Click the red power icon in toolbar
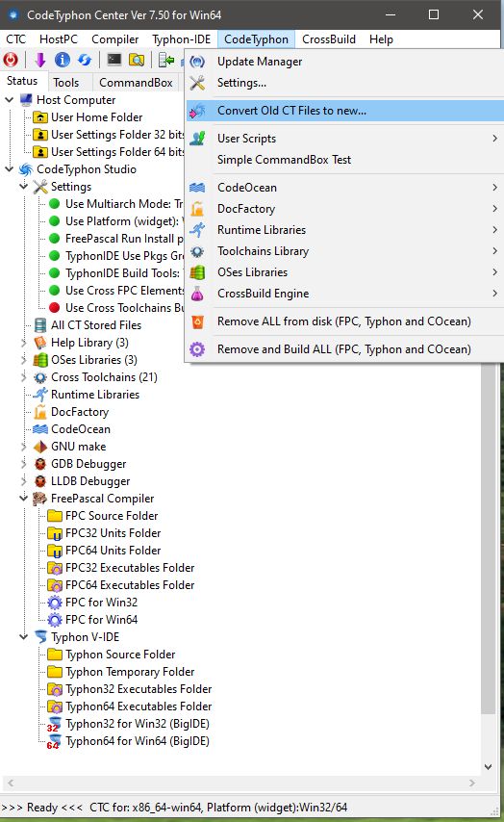 click(x=11, y=60)
